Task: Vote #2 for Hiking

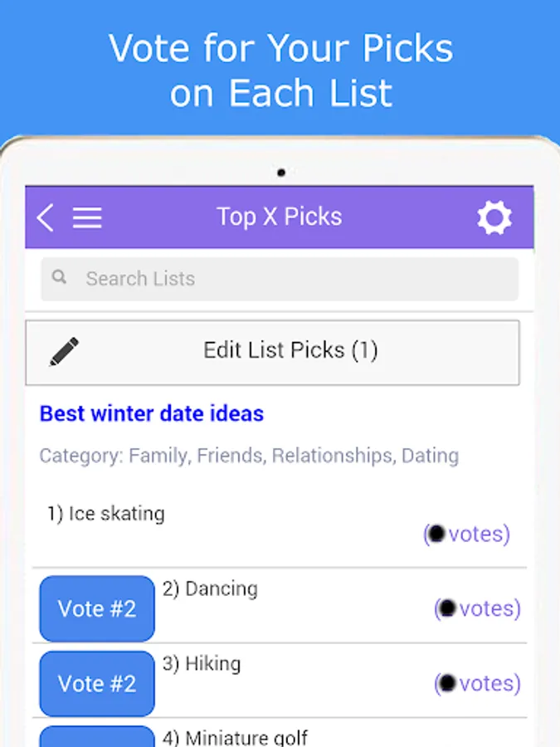Action: coord(97,683)
